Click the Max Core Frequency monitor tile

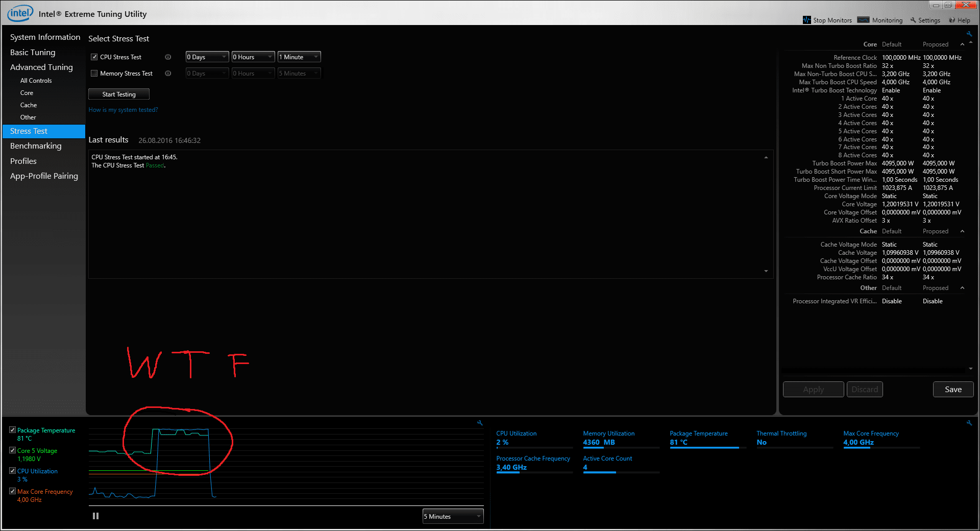point(881,439)
